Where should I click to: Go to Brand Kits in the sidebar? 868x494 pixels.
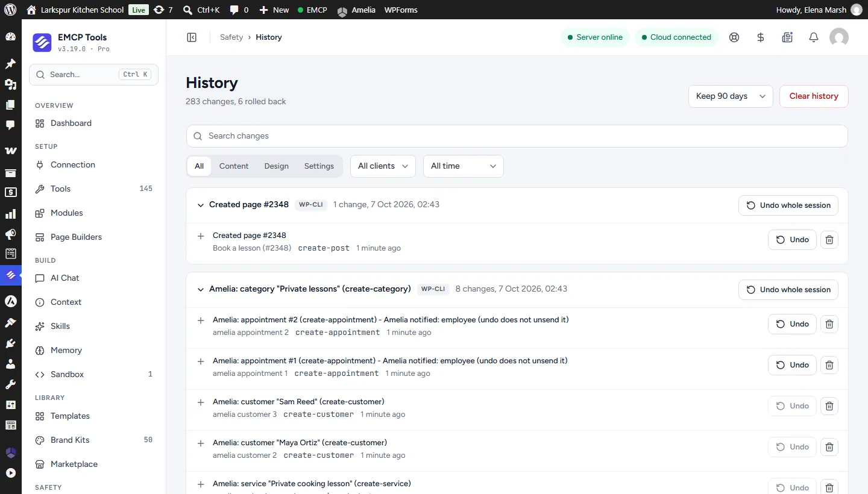[93, 440]
